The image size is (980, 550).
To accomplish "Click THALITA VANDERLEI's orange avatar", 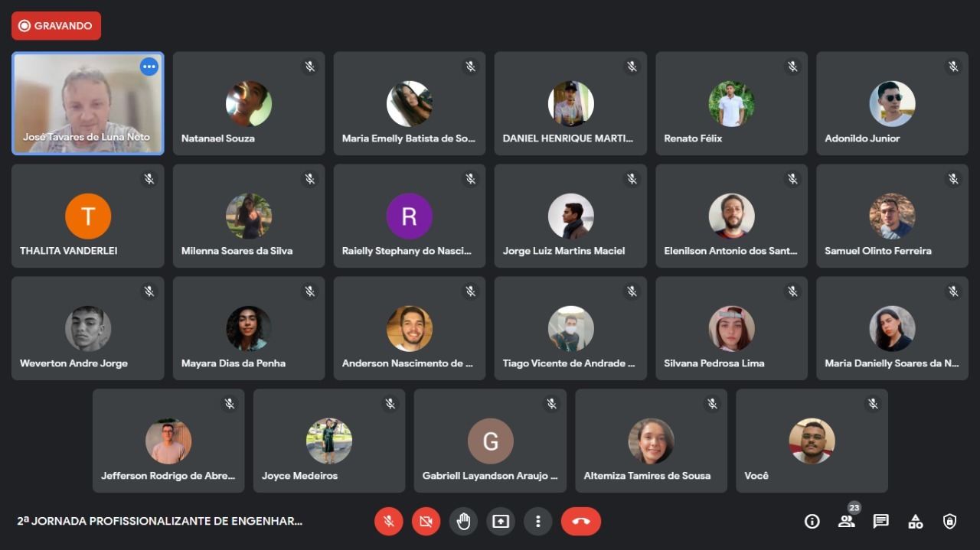I will click(x=88, y=216).
